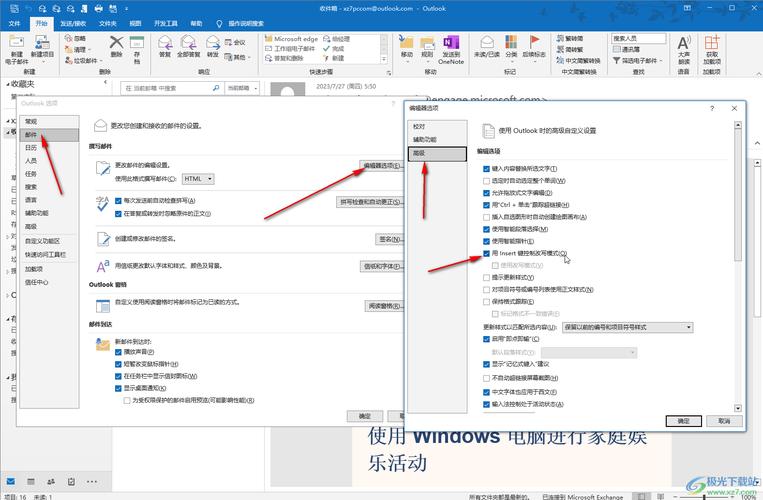Screen dimensions: 763x500
Task: Open the Address Book (通讯簿) in ribbon
Action: tap(627, 50)
